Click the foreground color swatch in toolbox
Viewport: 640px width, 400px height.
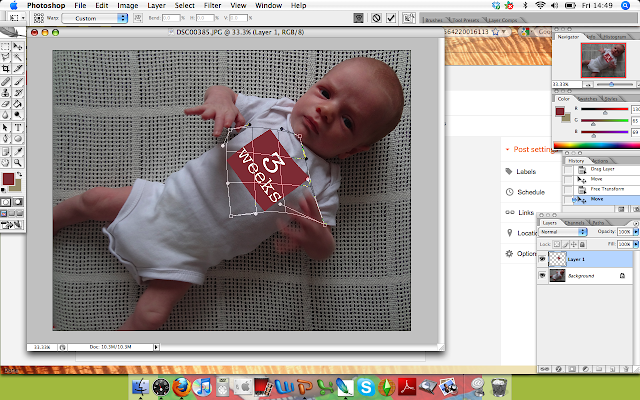9,179
